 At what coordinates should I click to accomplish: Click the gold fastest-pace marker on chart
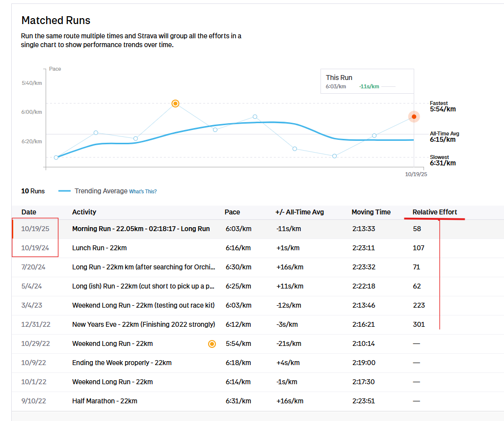click(x=175, y=104)
